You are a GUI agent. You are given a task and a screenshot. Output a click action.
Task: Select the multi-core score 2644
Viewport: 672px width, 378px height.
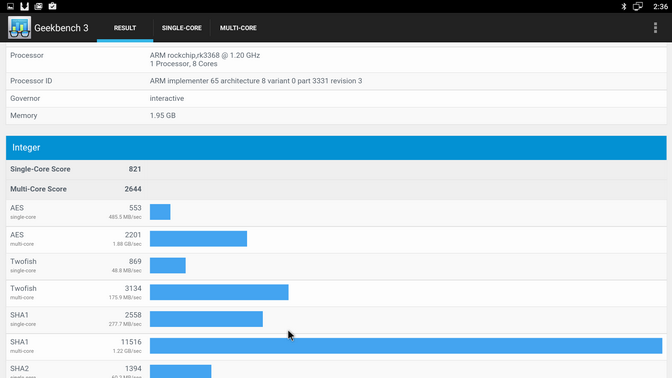click(x=133, y=189)
